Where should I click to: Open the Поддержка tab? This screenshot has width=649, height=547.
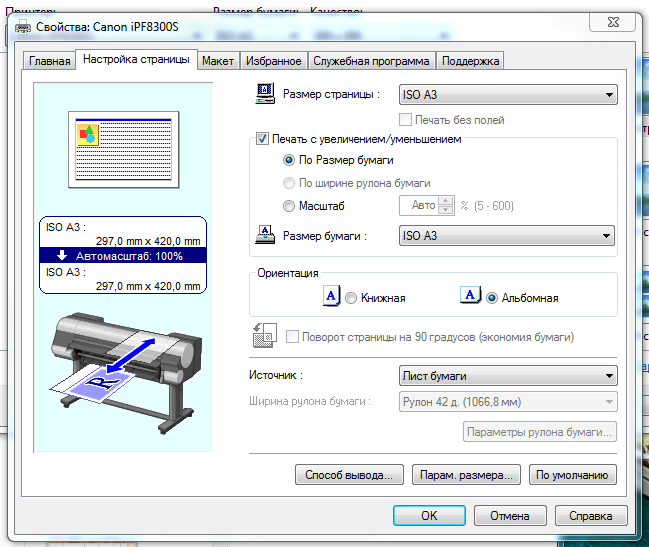pyautogui.click(x=471, y=61)
